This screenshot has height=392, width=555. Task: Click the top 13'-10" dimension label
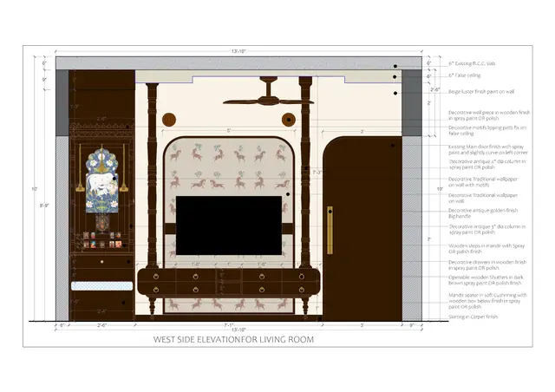238,51
